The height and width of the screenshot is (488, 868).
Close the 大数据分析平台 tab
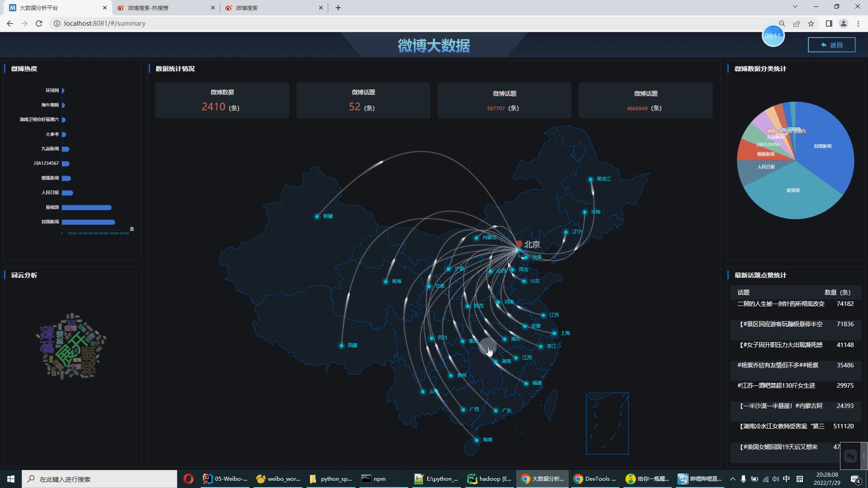click(105, 8)
